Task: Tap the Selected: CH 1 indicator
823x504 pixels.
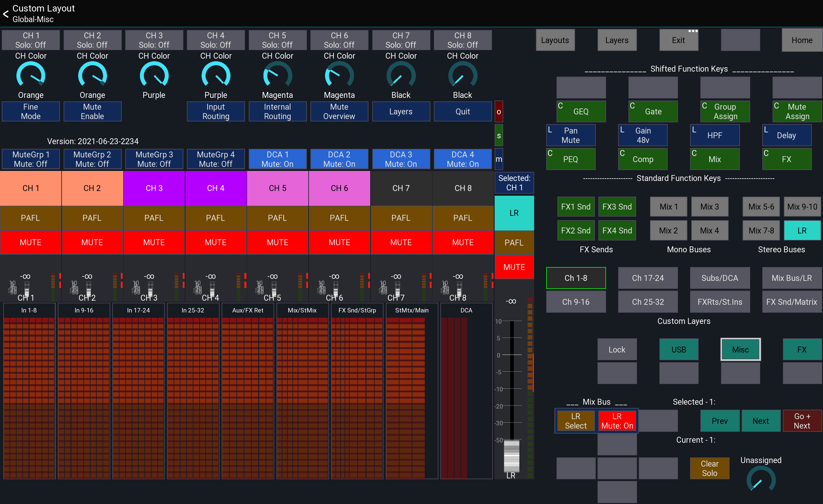Action: coord(514,183)
